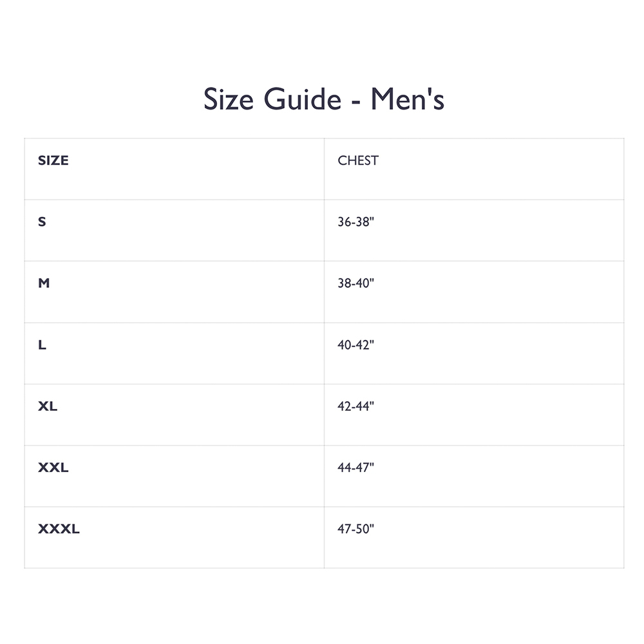644x644 pixels.
Task: Select the 38-40" chest measurement
Action: coord(355,283)
